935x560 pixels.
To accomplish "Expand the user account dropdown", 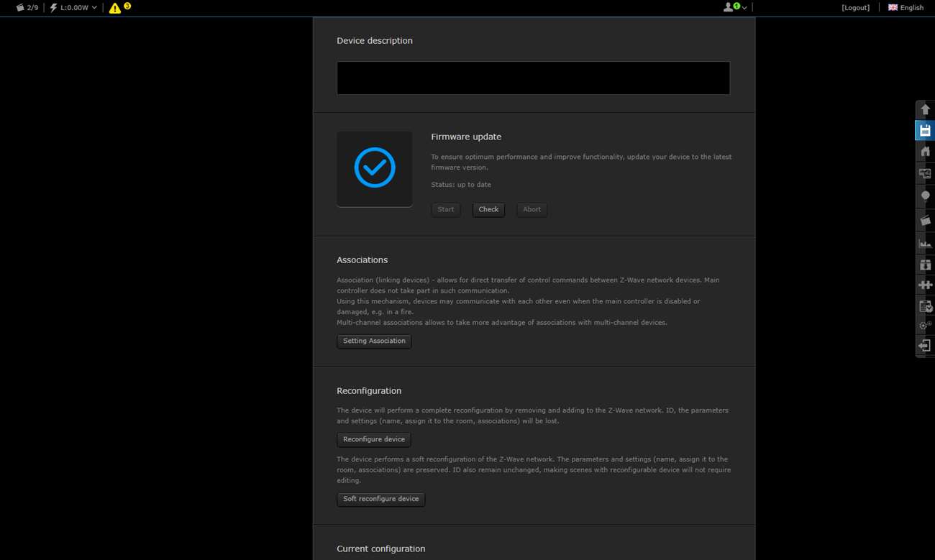I will tap(734, 8).
